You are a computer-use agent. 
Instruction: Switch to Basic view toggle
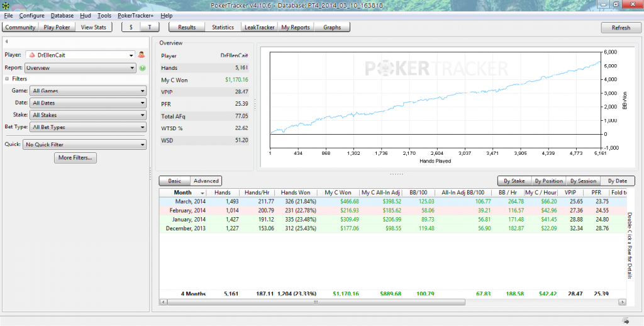(x=175, y=181)
